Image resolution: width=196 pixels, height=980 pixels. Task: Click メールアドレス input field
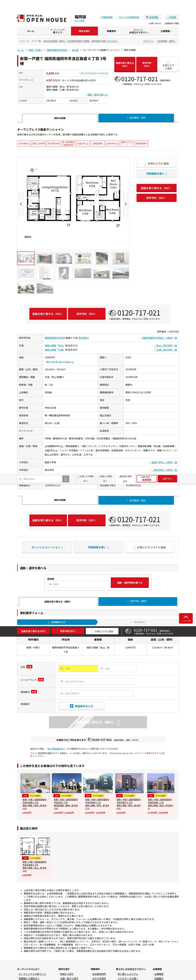tap(96, 681)
